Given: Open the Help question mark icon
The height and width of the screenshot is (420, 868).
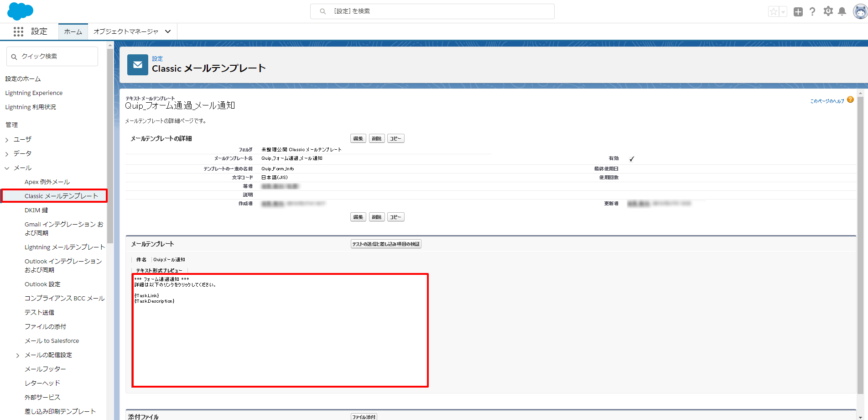Looking at the screenshot, I should point(812,11).
